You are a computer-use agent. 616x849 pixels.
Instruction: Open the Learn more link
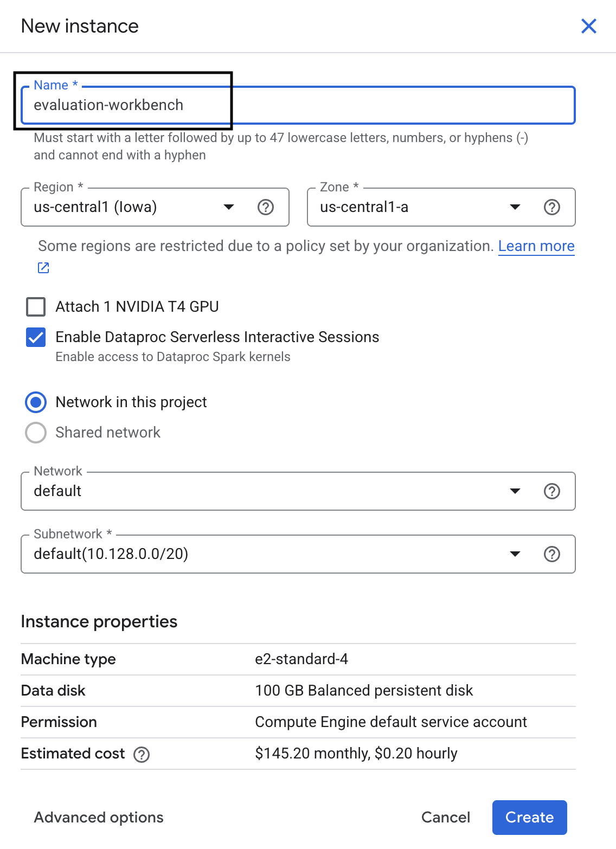click(536, 246)
